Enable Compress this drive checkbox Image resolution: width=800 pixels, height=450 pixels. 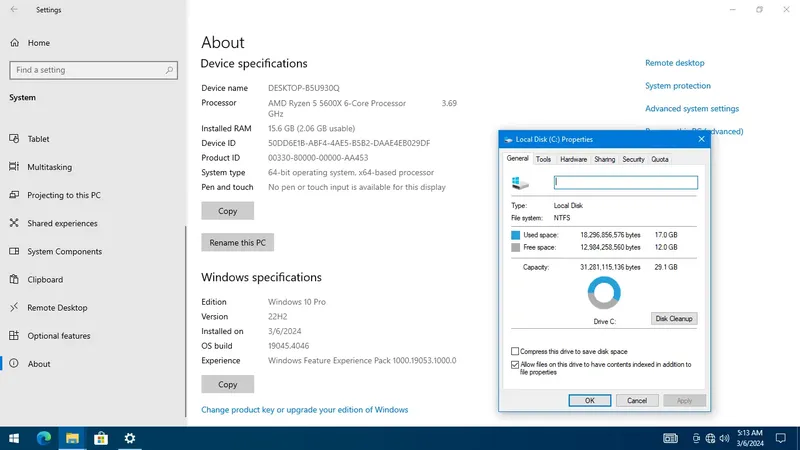point(515,351)
